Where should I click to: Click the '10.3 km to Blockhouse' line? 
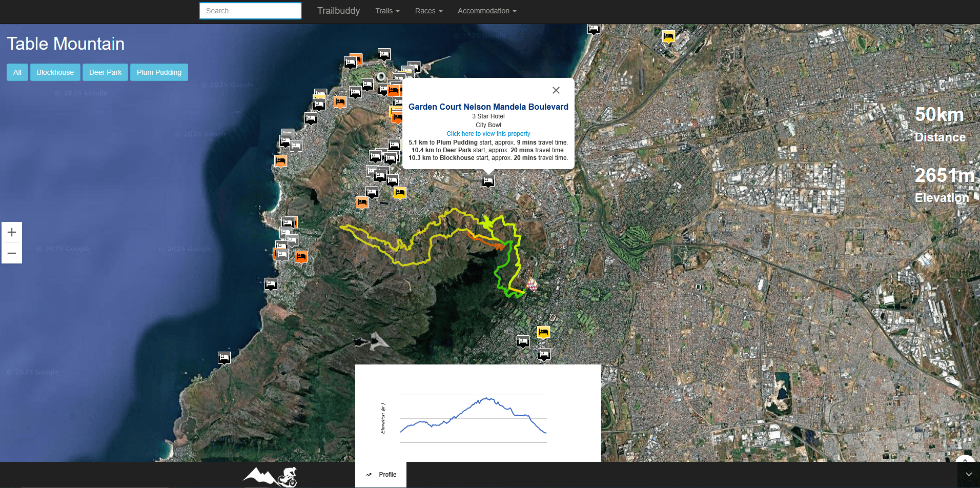[x=488, y=158]
